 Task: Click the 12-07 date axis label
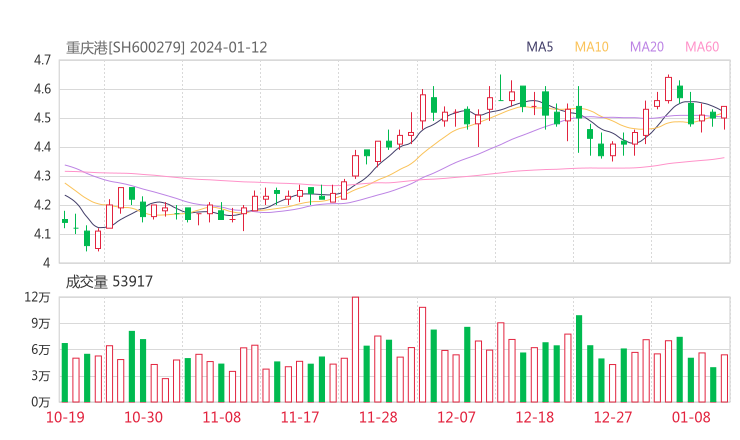456,417
